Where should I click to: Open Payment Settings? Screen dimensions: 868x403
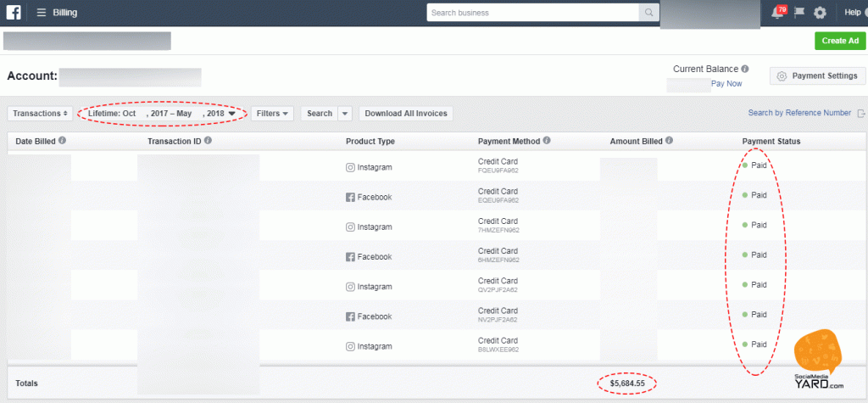pos(817,76)
